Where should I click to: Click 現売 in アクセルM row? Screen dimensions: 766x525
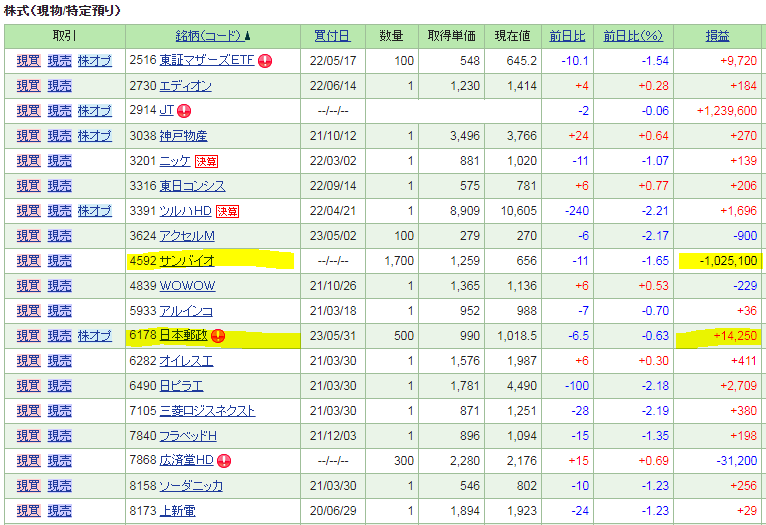[60, 236]
